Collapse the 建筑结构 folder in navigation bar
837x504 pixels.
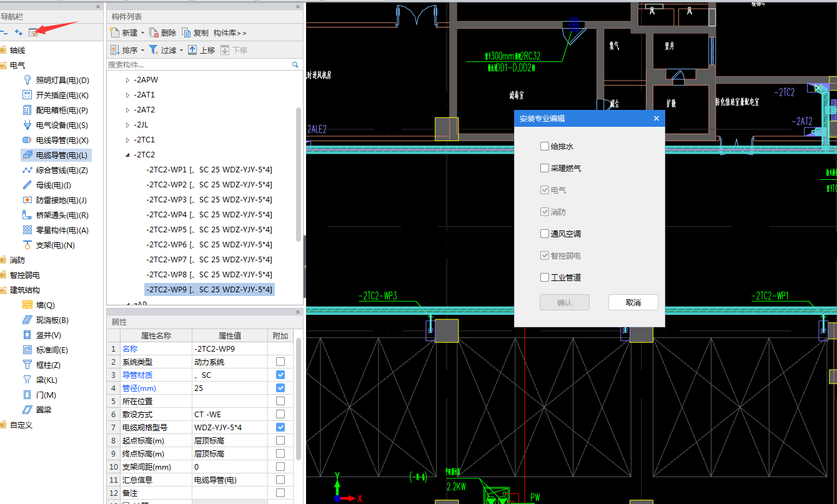2,290
